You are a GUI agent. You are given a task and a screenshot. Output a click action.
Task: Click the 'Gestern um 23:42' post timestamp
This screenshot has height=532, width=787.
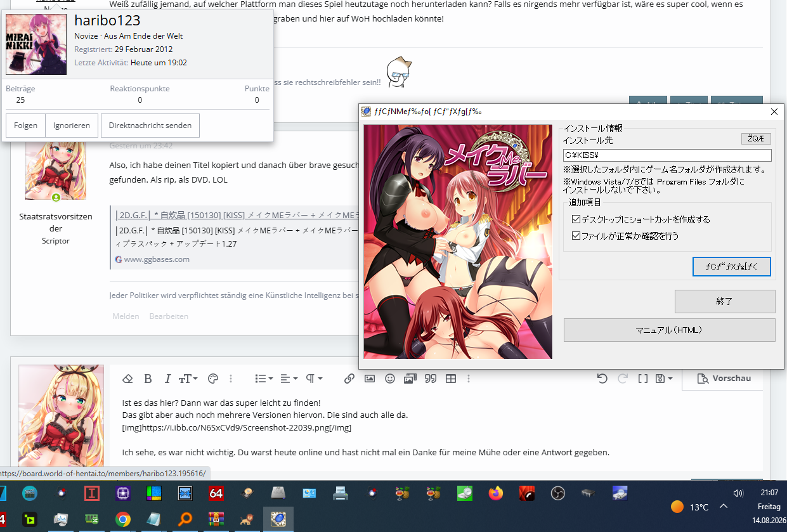[141, 146]
